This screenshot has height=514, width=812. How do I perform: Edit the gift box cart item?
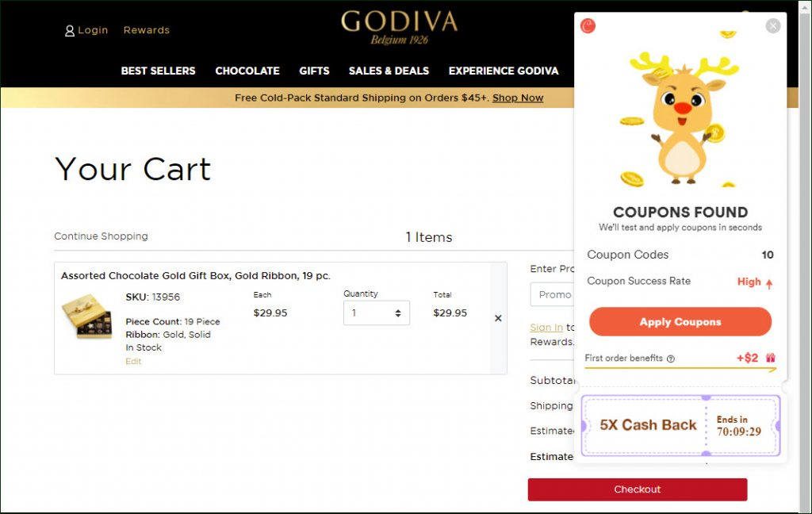133,361
